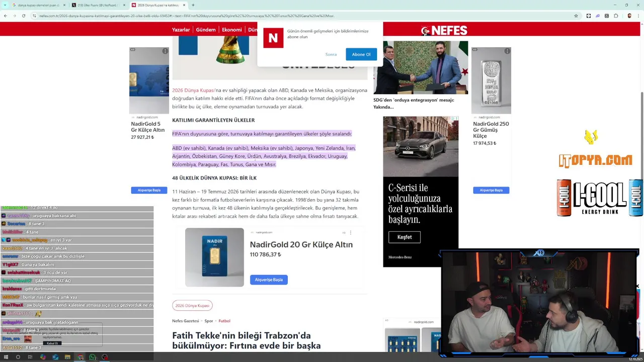
Task: Dismiss notification prompt with Sonra
Action: [x=331, y=54]
